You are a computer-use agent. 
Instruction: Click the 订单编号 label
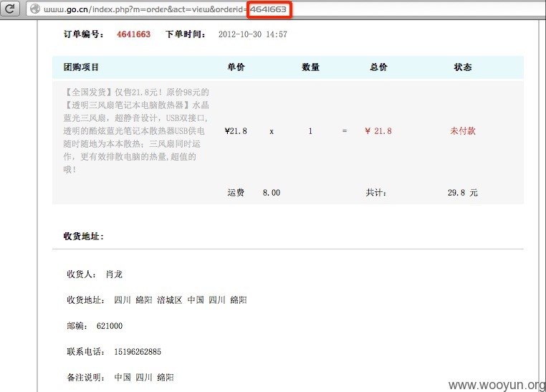(x=84, y=34)
